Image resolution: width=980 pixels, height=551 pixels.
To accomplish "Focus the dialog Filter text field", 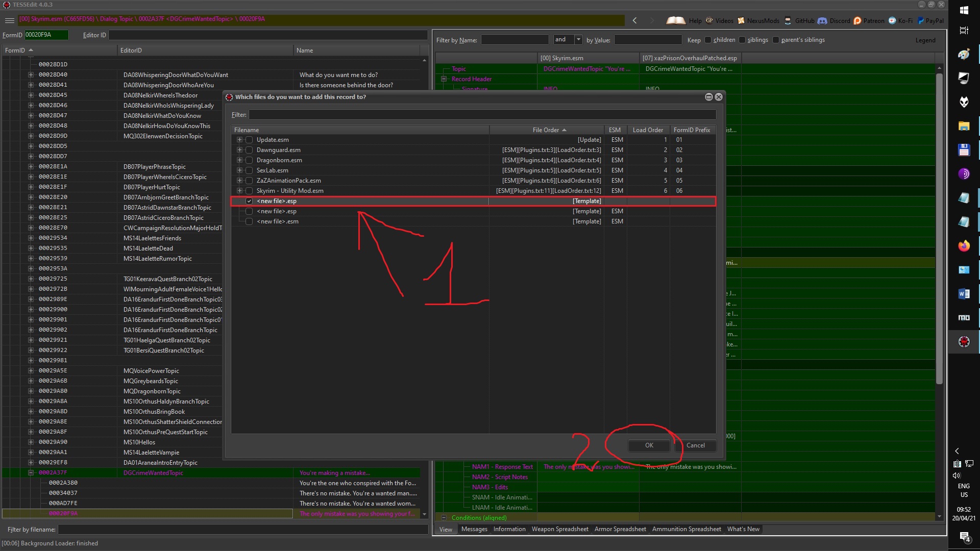I will (482, 115).
